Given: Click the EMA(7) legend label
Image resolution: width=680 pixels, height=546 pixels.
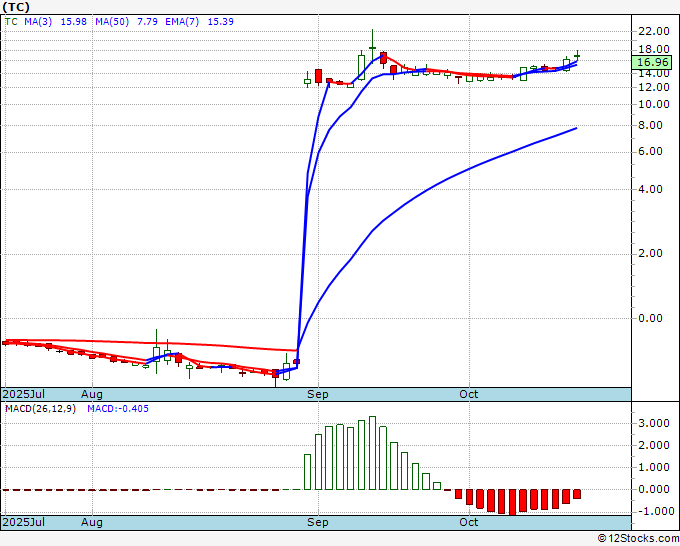Looking at the screenshot, I should click(182, 22).
